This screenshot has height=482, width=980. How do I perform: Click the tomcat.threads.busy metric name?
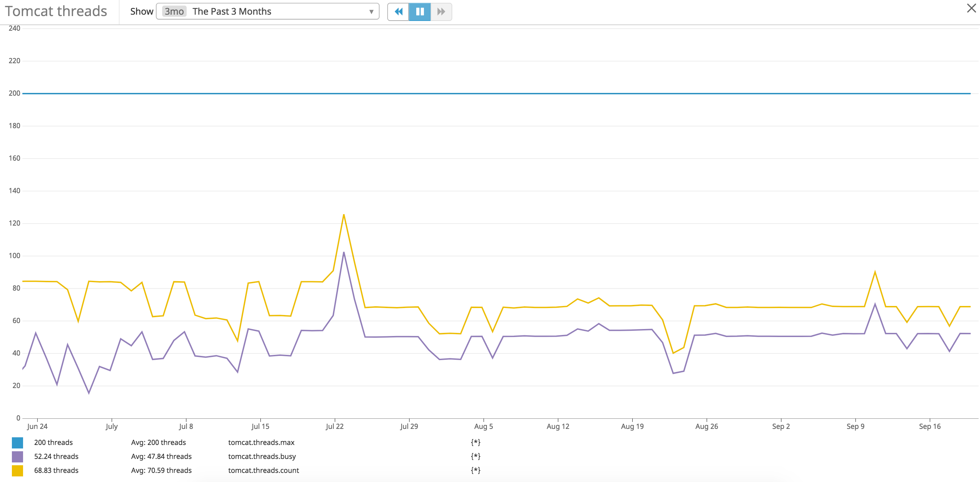point(262,456)
